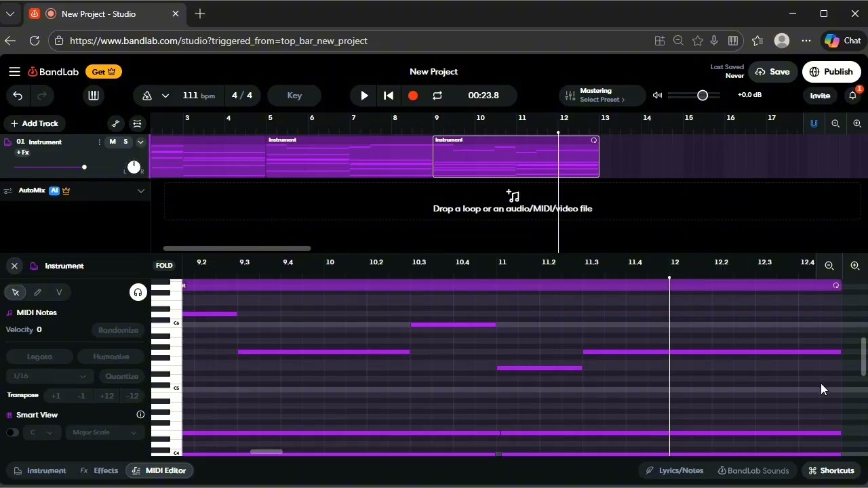This screenshot has width=868, height=488.
Task: Click the Publish button
Action: [831, 72]
